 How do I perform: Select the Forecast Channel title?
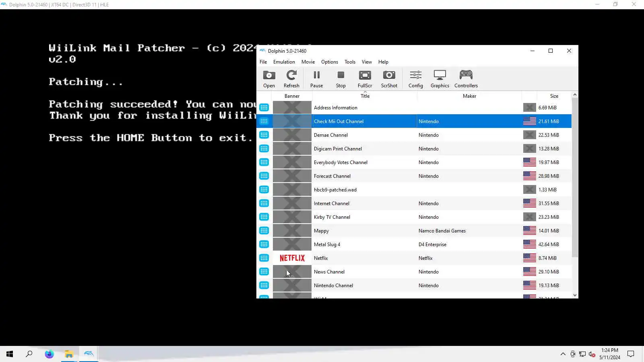tap(332, 176)
